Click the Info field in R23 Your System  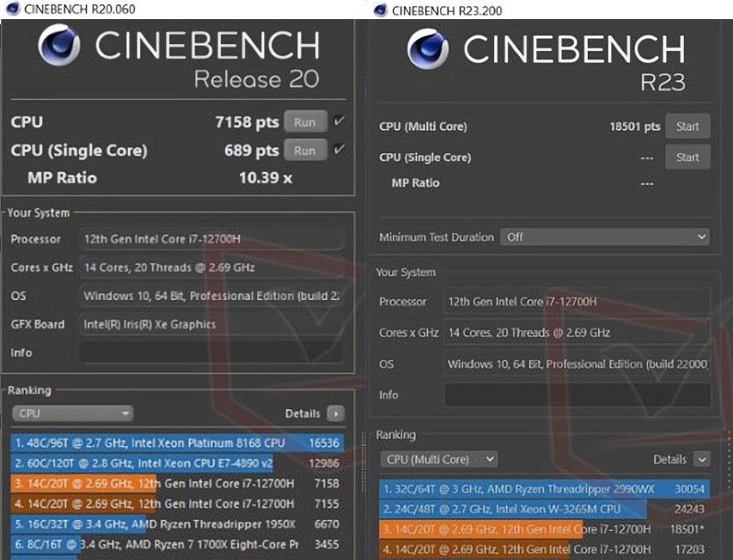pos(577,395)
